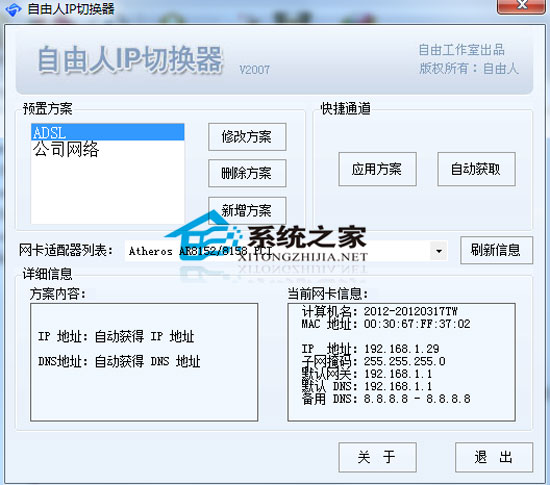The image size is (550, 485).
Task: Click the IP 地址 192.168.1.29 line
Action: [x=370, y=349]
